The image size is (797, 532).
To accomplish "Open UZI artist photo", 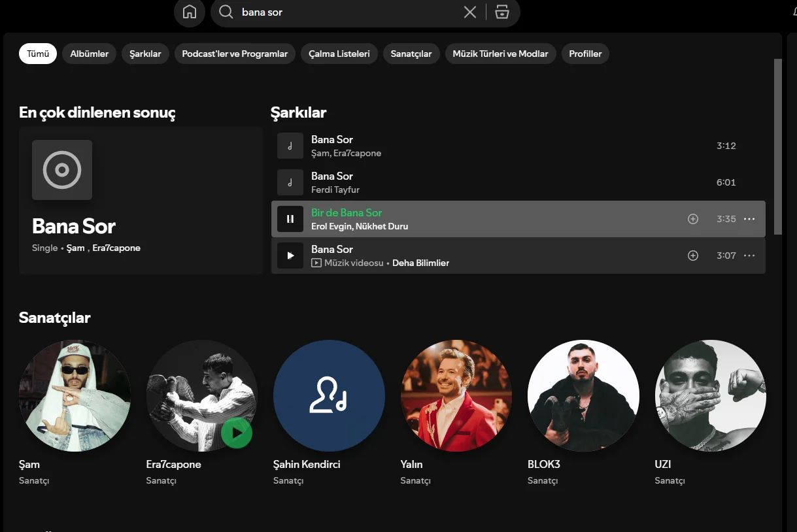I will 711,396.
